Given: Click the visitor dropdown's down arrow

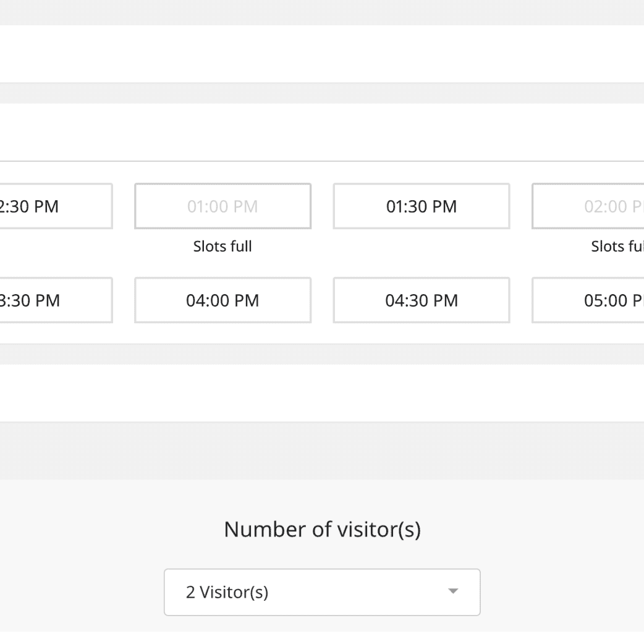Looking at the screenshot, I should (x=453, y=591).
